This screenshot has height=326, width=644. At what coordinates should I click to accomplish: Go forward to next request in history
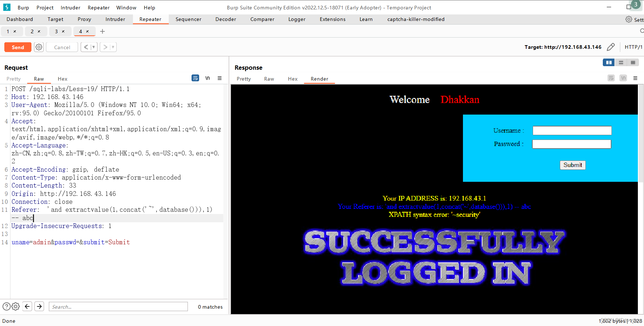[x=105, y=47]
